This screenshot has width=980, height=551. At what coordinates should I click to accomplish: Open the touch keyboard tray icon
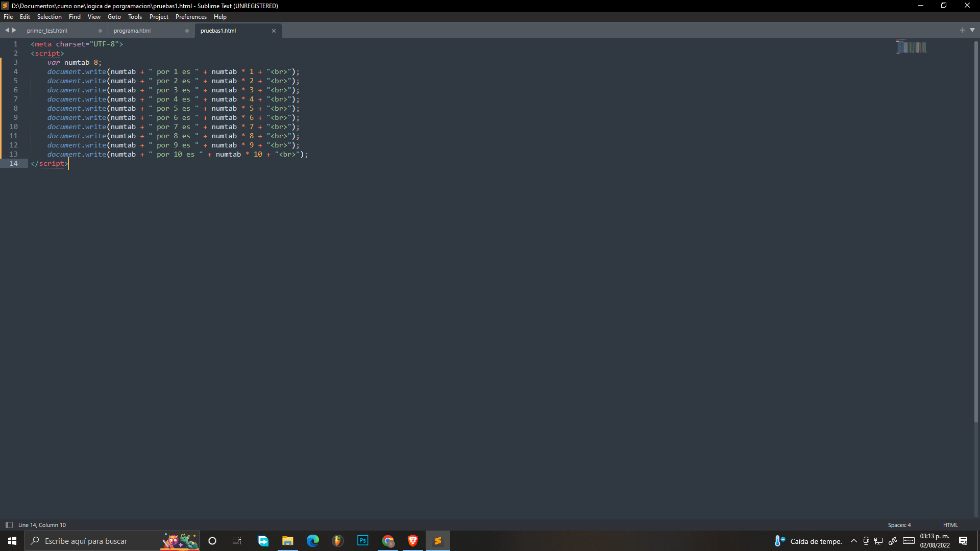[x=909, y=541]
